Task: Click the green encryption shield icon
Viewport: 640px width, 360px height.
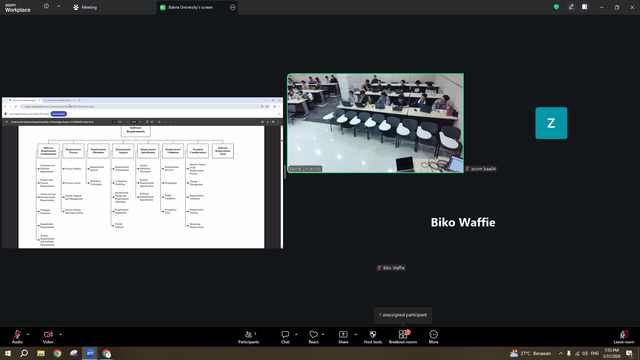Action: coord(556,7)
